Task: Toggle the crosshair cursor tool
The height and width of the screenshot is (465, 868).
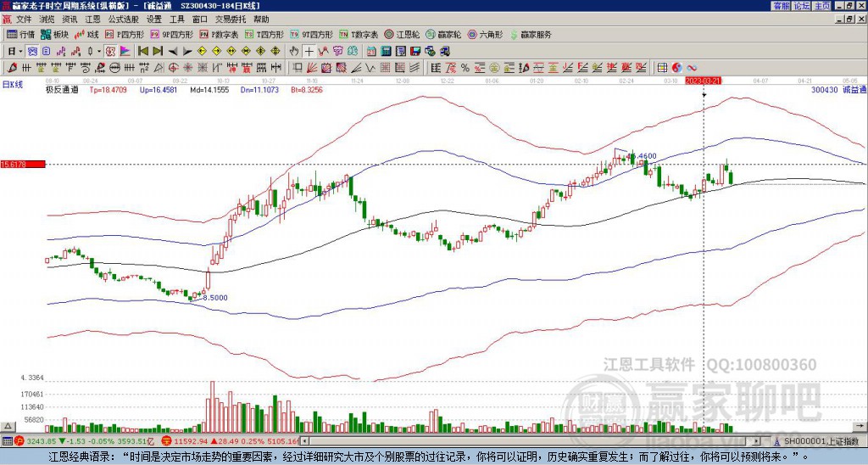Action: tap(309, 51)
